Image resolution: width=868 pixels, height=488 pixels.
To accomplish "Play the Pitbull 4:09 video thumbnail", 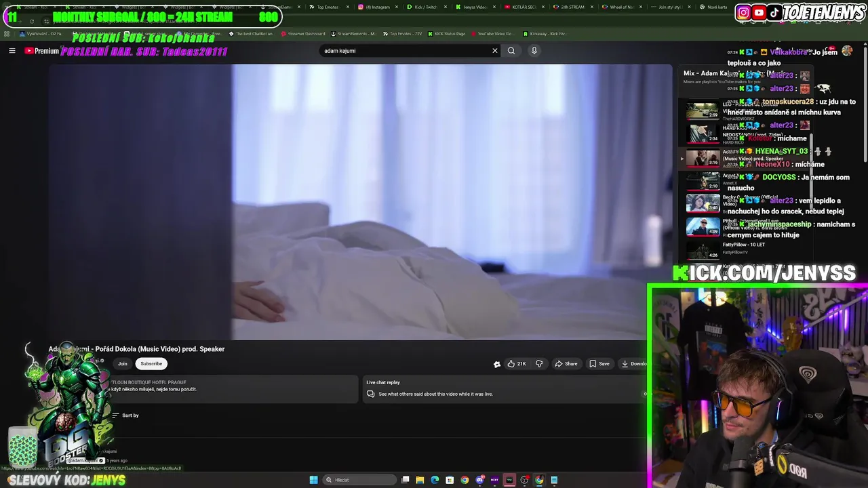I will (703, 227).
